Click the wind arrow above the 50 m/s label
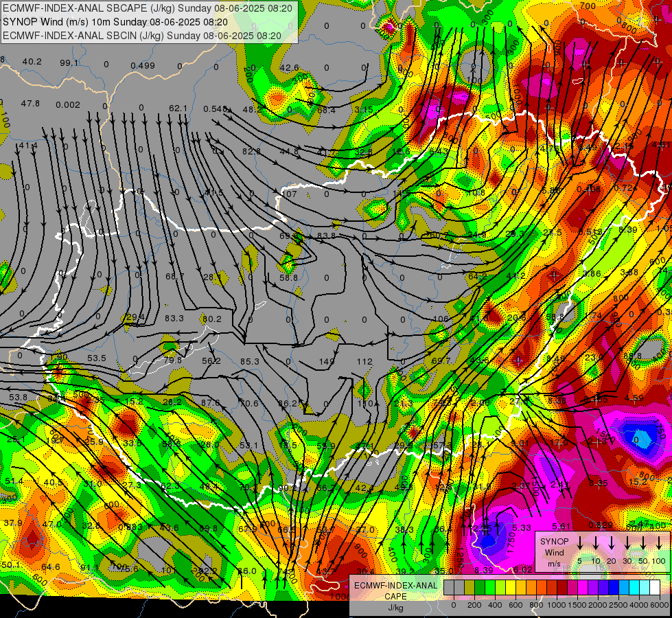Image resolution: width=672 pixels, height=618 pixels. [x=643, y=543]
